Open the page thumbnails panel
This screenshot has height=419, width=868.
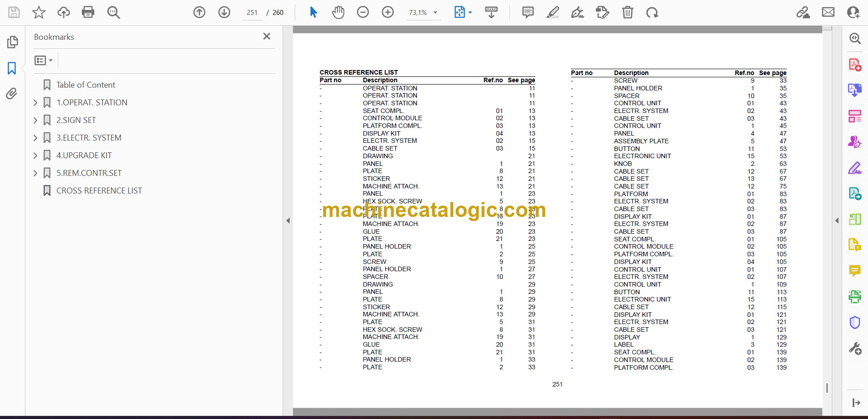pos(12,42)
